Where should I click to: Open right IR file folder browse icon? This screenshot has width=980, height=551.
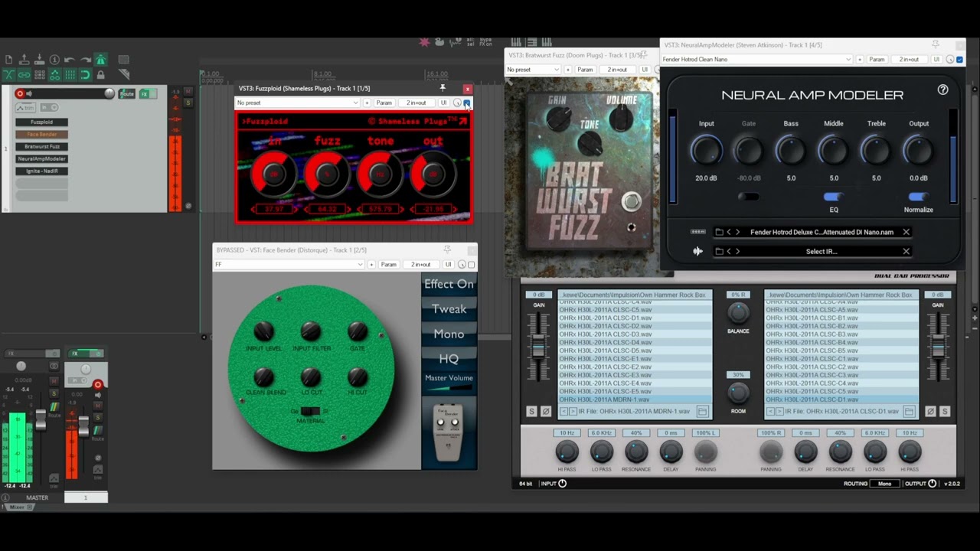click(909, 412)
